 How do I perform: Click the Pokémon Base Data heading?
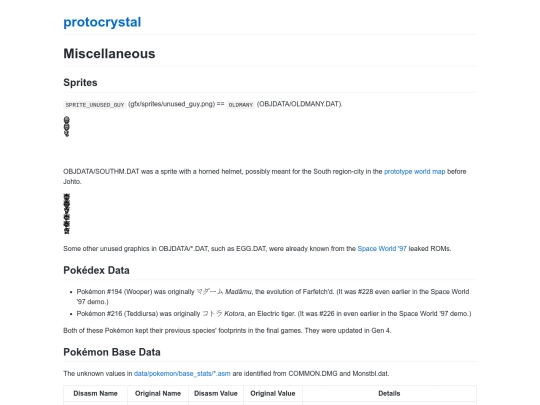[x=112, y=352]
